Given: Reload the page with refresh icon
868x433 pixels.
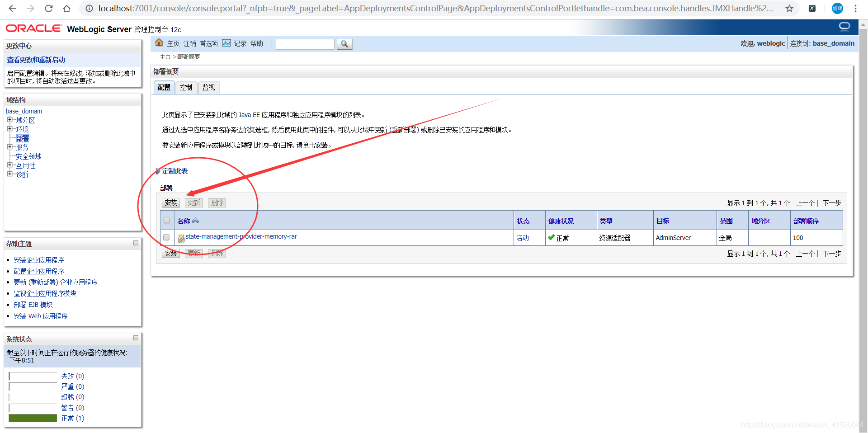Looking at the screenshot, I should pyautogui.click(x=48, y=8).
